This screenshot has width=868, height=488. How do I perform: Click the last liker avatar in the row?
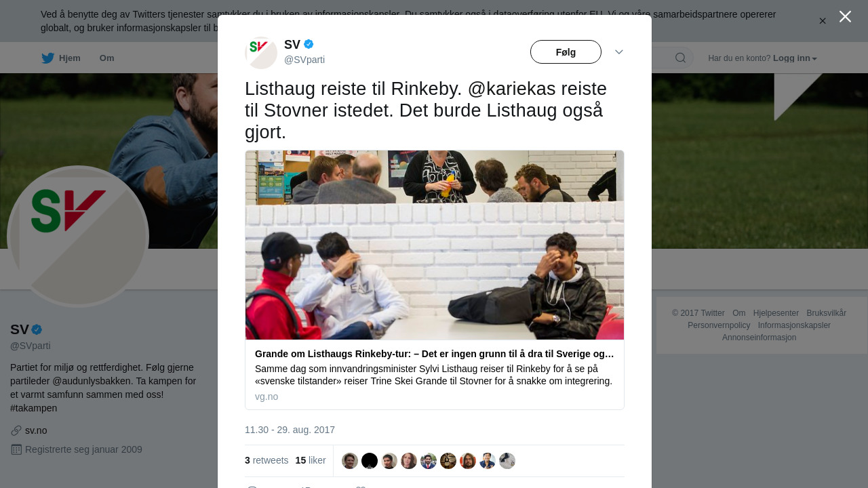507,461
